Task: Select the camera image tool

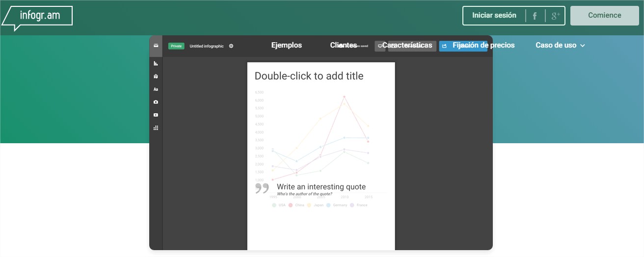Action: (156, 102)
